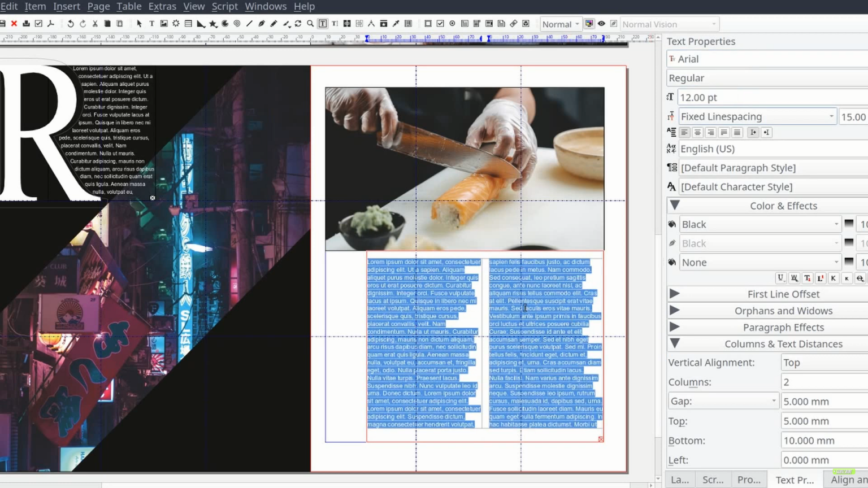Viewport: 868px width, 488px height.
Task: Open the Windows menu
Action: pyautogui.click(x=266, y=6)
